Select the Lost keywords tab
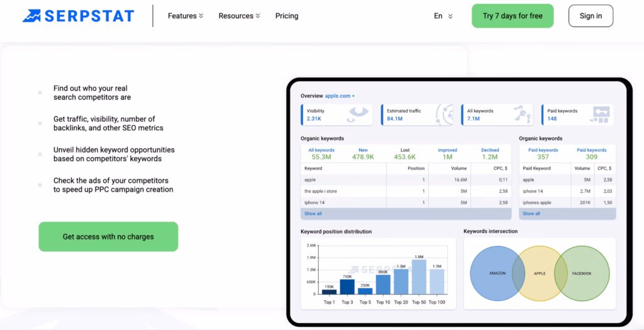644x330 pixels. [x=404, y=154]
